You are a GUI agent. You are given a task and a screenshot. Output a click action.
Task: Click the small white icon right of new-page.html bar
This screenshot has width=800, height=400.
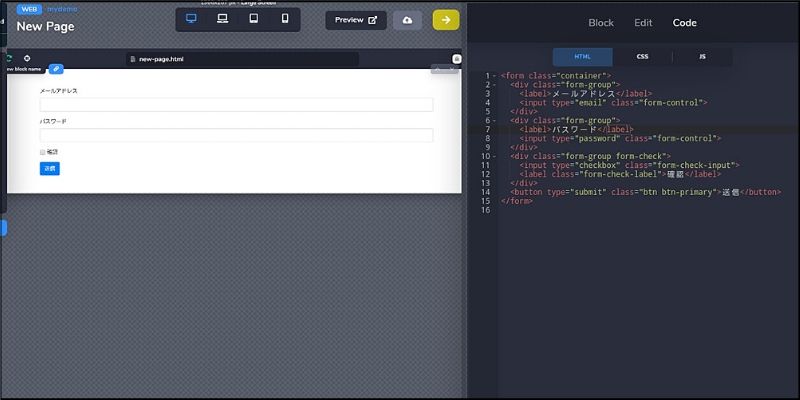tap(457, 59)
